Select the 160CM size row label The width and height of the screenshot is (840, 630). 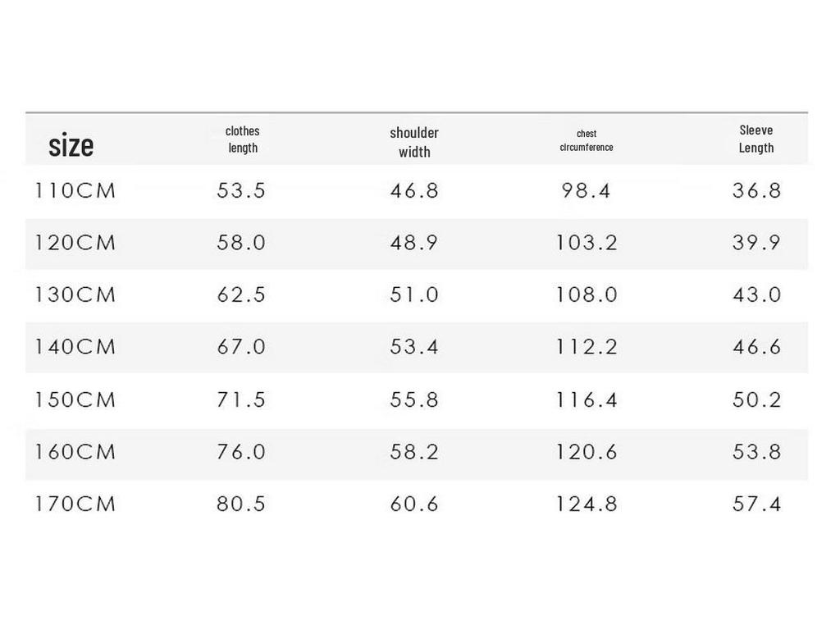(75, 452)
